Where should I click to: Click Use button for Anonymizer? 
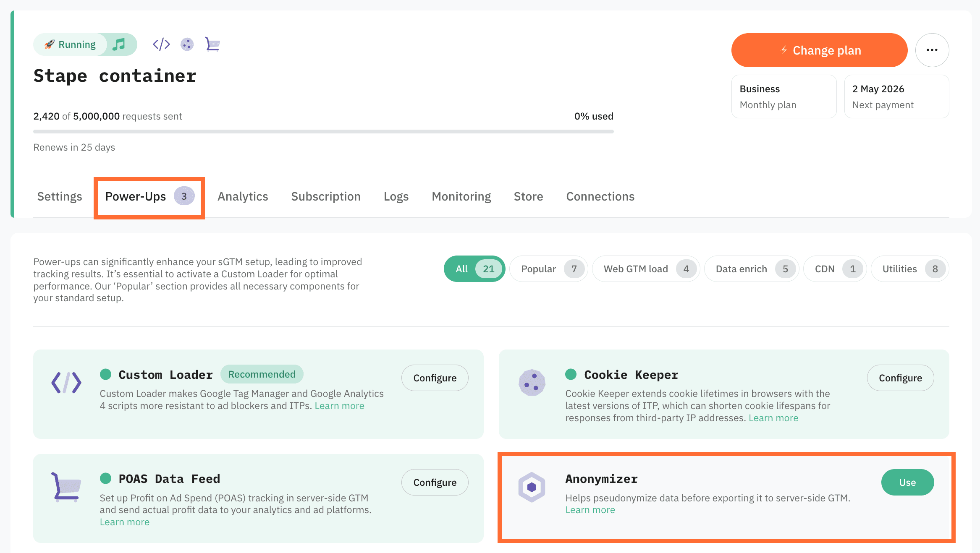coord(907,483)
